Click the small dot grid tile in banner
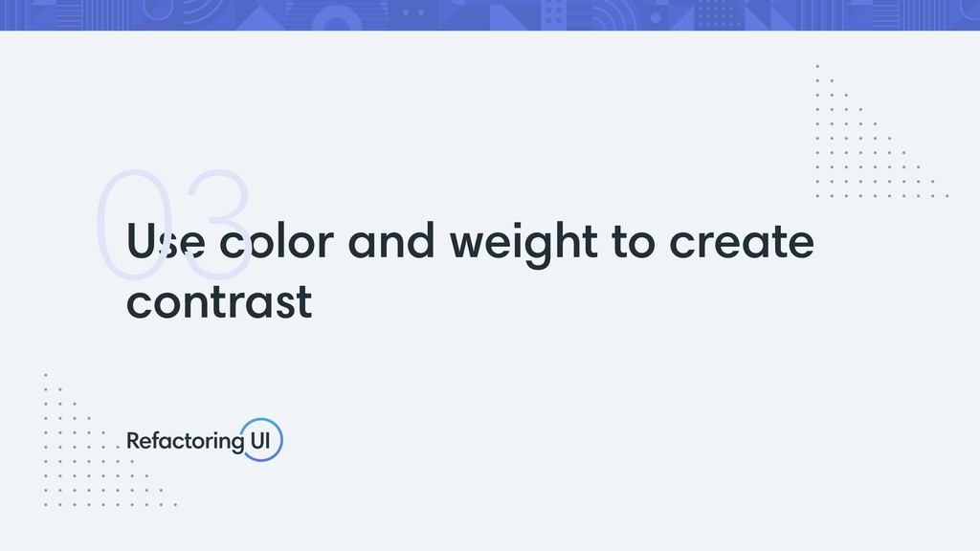Screen dimensions: 980x551 click(x=719, y=15)
